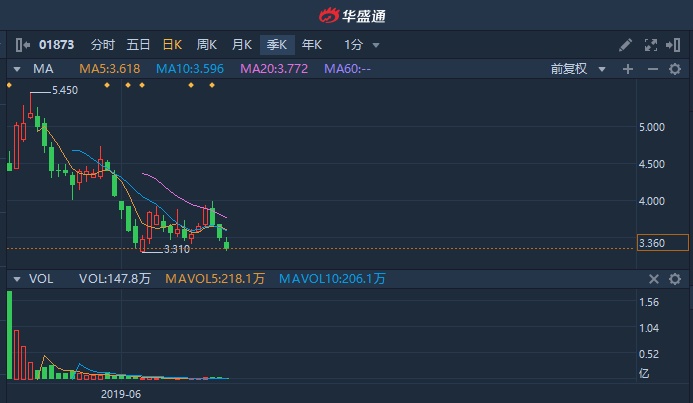This screenshot has width=693, height=403.
Task: Close the VOL indicator panel
Action: tap(654, 279)
